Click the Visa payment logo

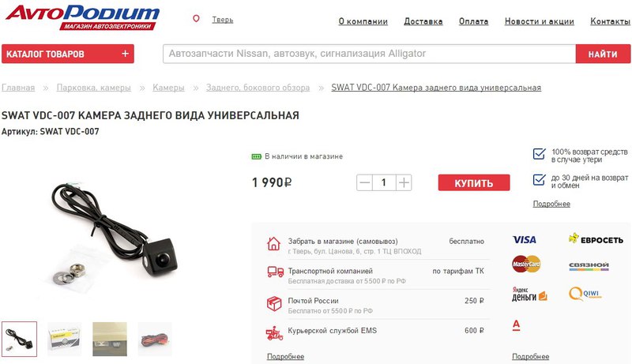[524, 240]
